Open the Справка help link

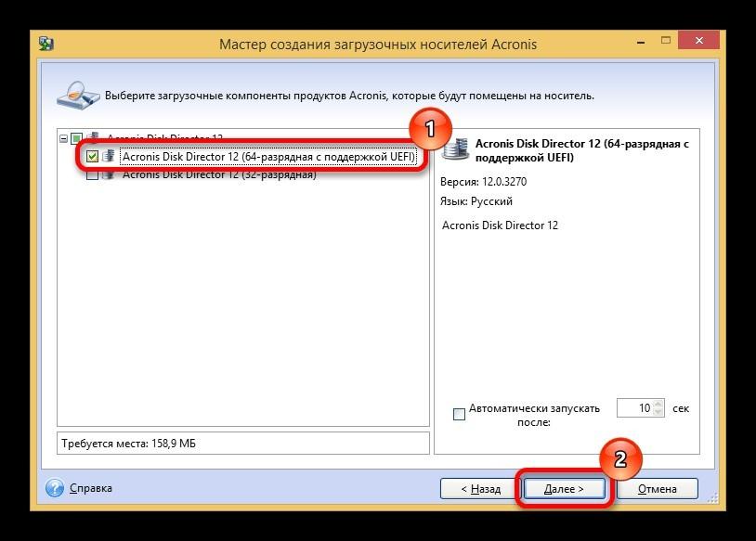[x=91, y=488]
